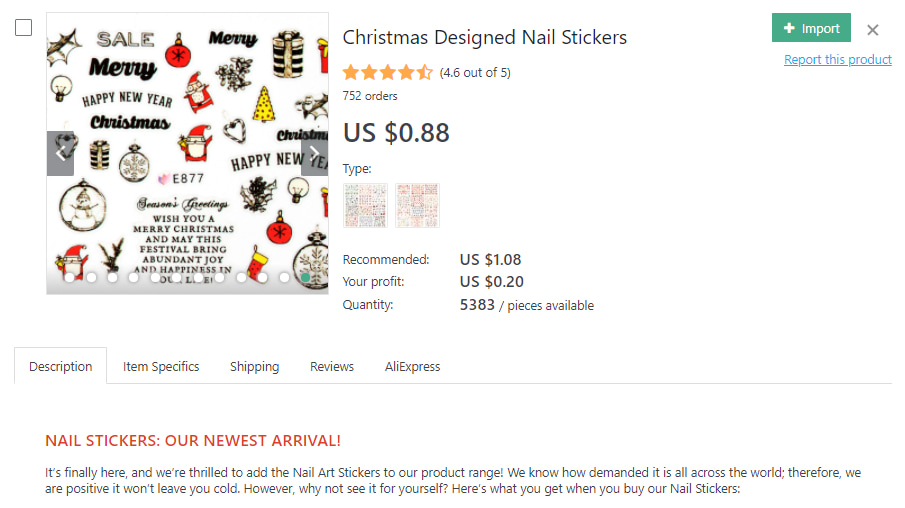The width and height of the screenshot is (905, 508).
Task: Close the product details panel
Action: pyautogui.click(x=873, y=30)
